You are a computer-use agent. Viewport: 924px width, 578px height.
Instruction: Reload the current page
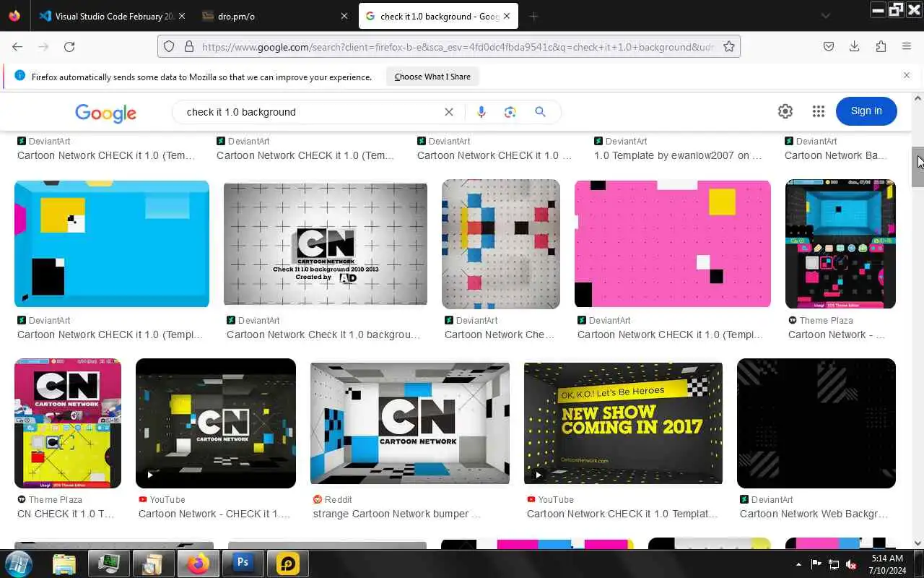(69, 46)
